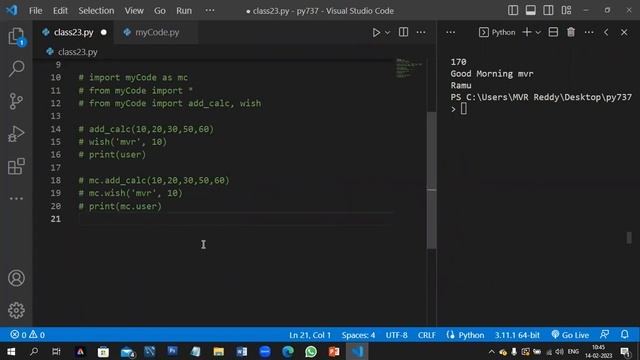Switch to myCode.py tab

(157, 32)
